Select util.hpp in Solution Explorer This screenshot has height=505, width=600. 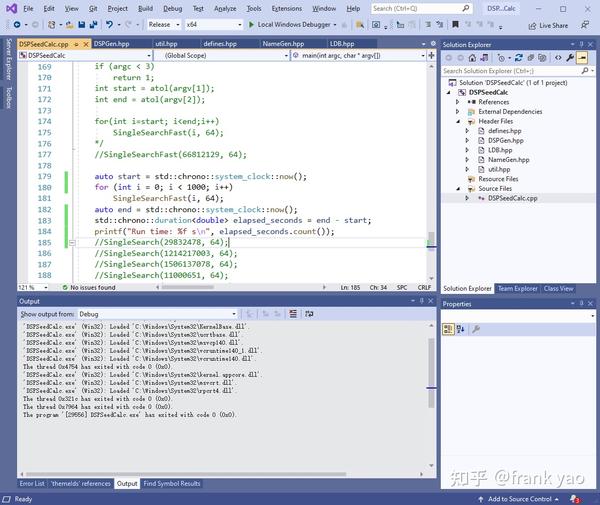tap(498, 169)
